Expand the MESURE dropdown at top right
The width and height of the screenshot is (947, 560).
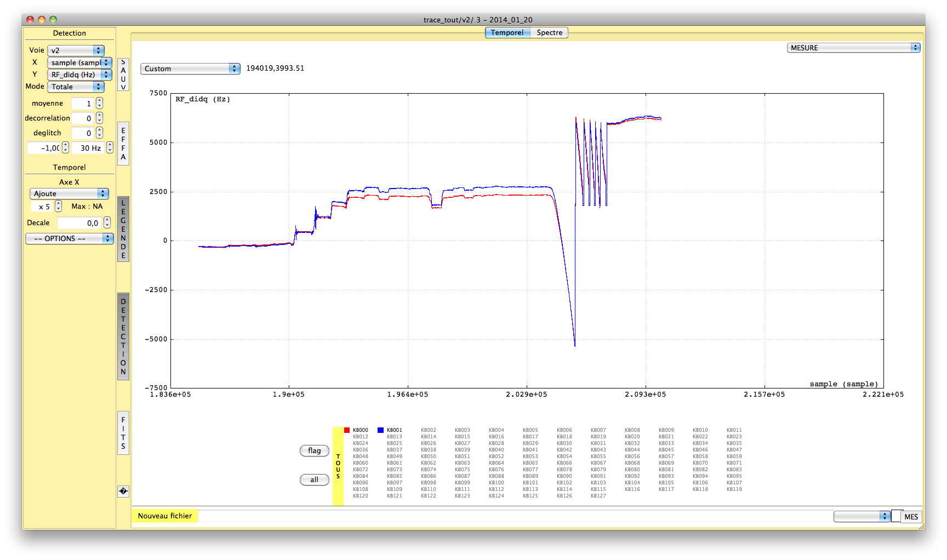pyautogui.click(x=853, y=48)
